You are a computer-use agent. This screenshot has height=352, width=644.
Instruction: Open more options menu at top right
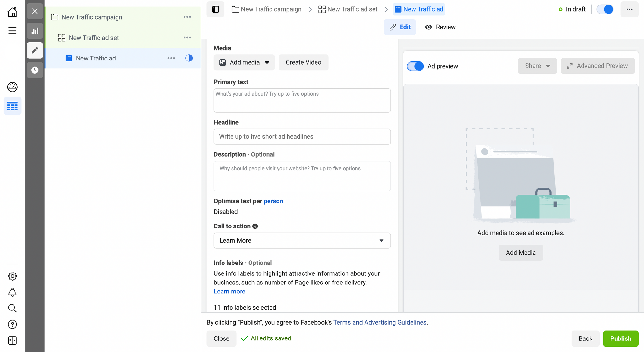click(630, 9)
